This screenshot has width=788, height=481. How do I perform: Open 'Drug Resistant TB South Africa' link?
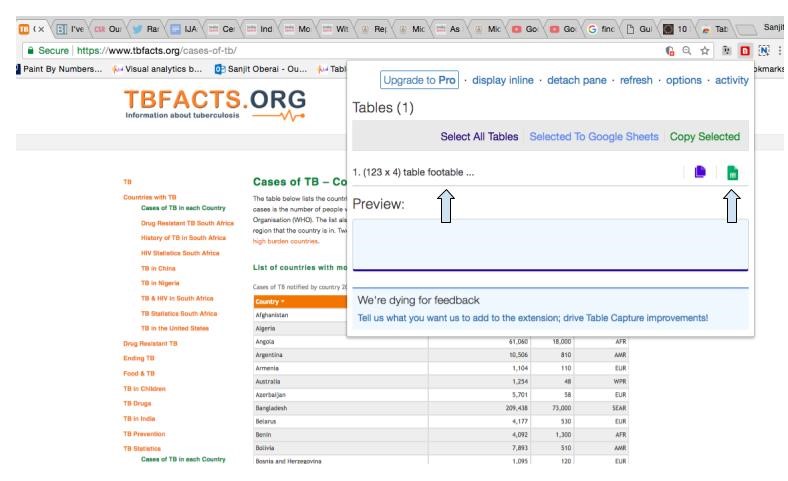[x=187, y=223]
